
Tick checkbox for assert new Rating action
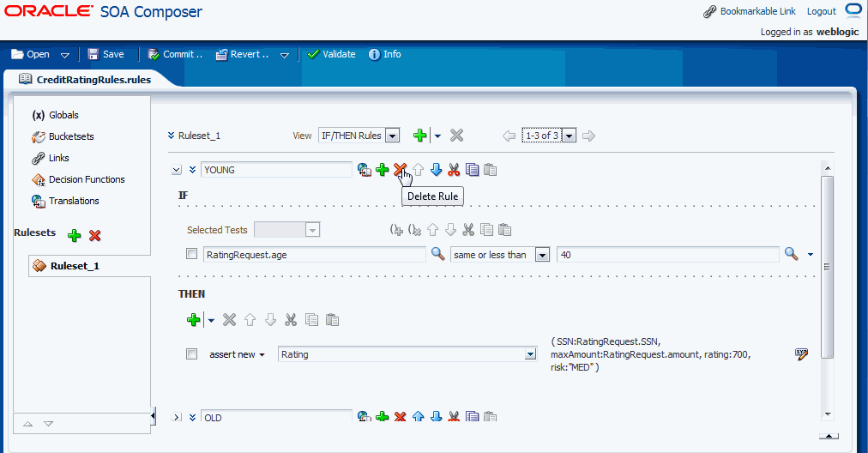(x=191, y=353)
